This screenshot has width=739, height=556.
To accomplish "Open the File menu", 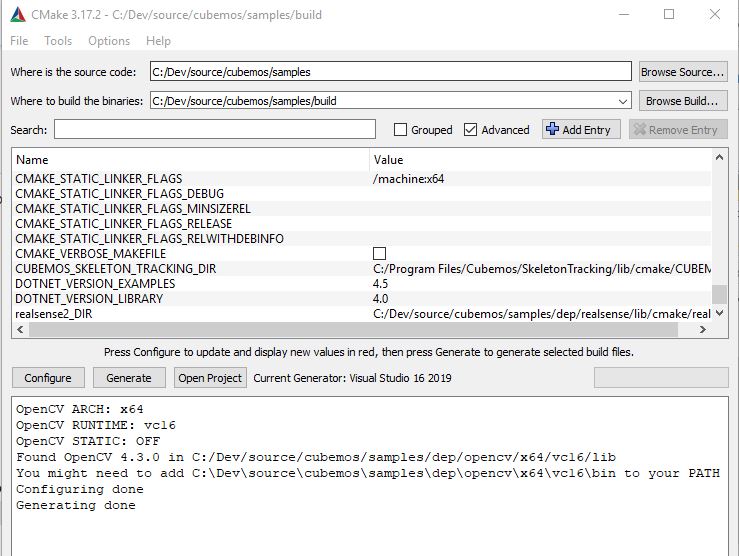I will (x=19, y=41).
